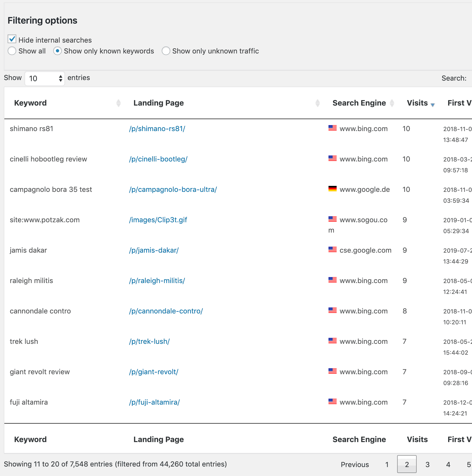
Task: Click the Keyword column header
Action: (x=30, y=103)
